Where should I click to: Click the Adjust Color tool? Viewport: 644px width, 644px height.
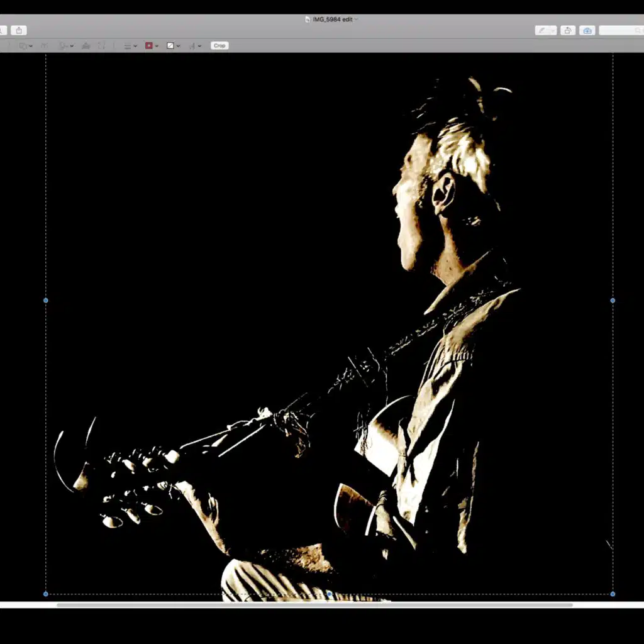pos(86,46)
